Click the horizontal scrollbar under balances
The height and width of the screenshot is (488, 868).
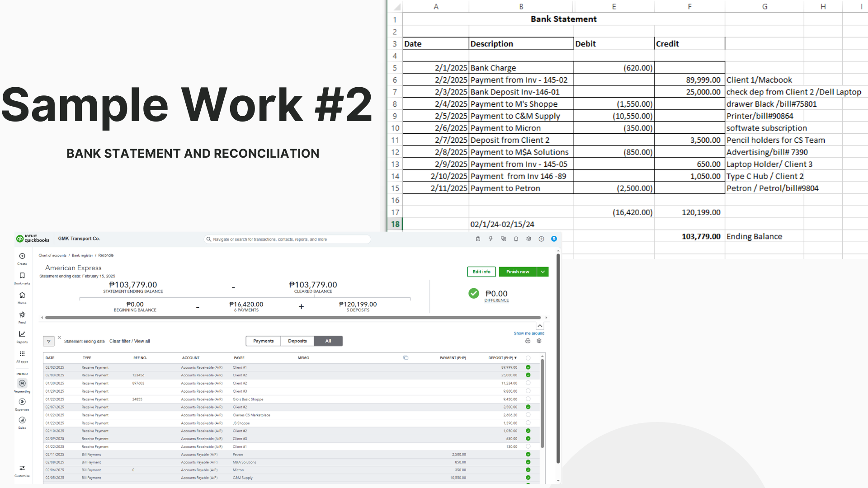click(293, 318)
